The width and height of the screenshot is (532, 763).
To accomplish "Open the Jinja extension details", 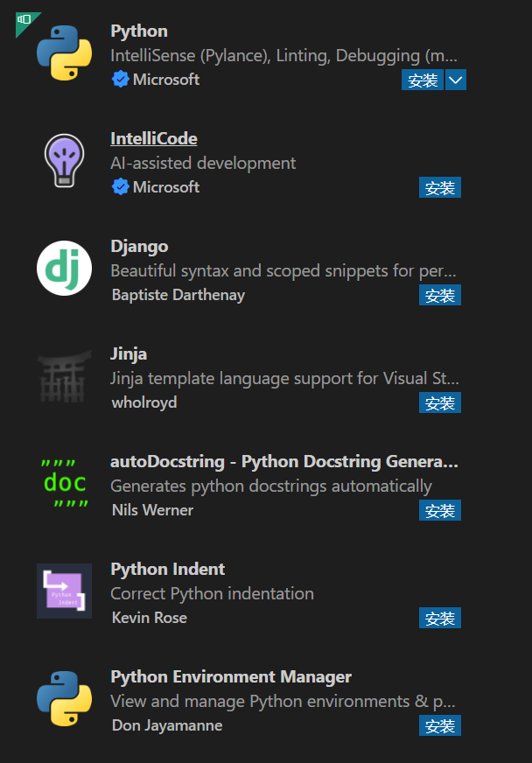I will [x=129, y=353].
